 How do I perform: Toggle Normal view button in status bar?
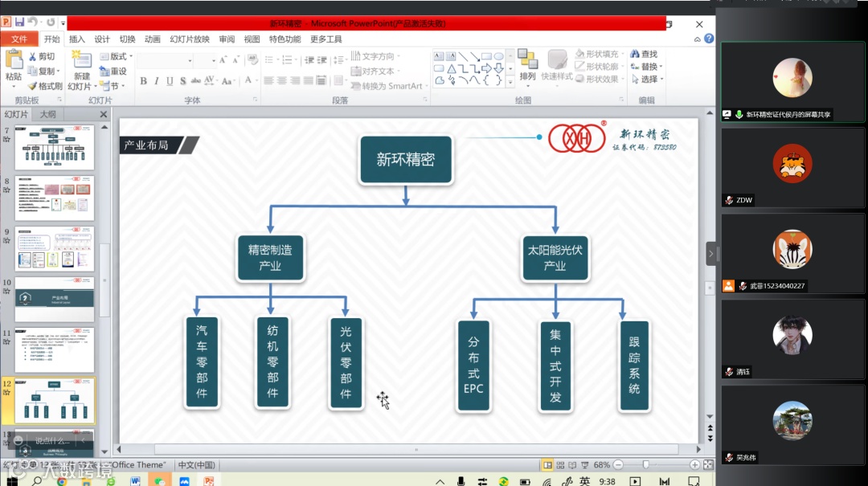547,465
